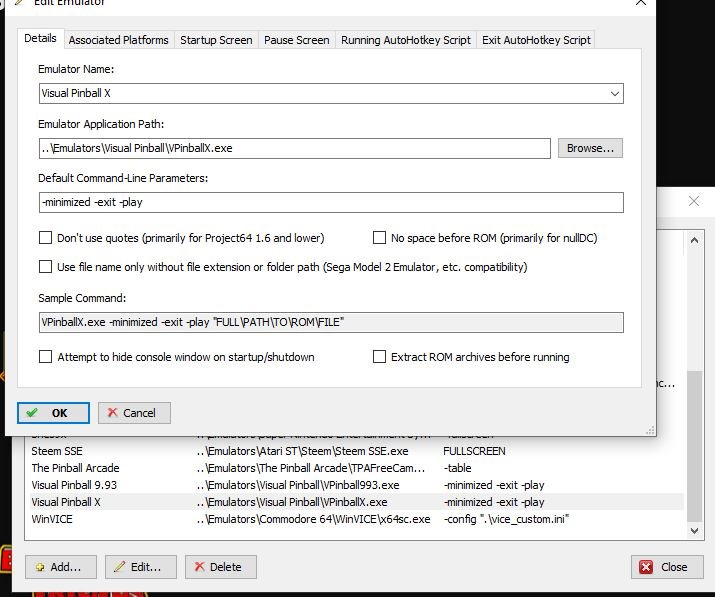Enable the Don't use quotes checkbox
Viewport: 715px width, 597px height.
[x=46, y=238]
